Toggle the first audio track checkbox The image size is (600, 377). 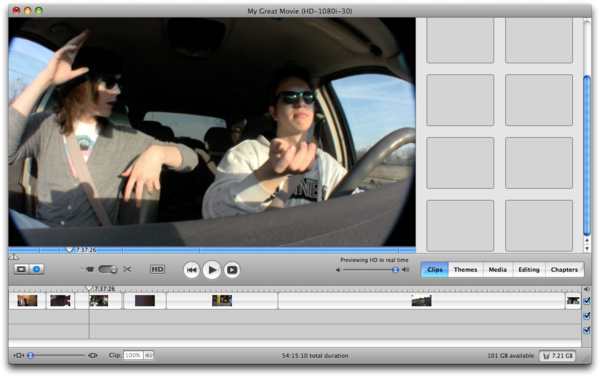[587, 316]
